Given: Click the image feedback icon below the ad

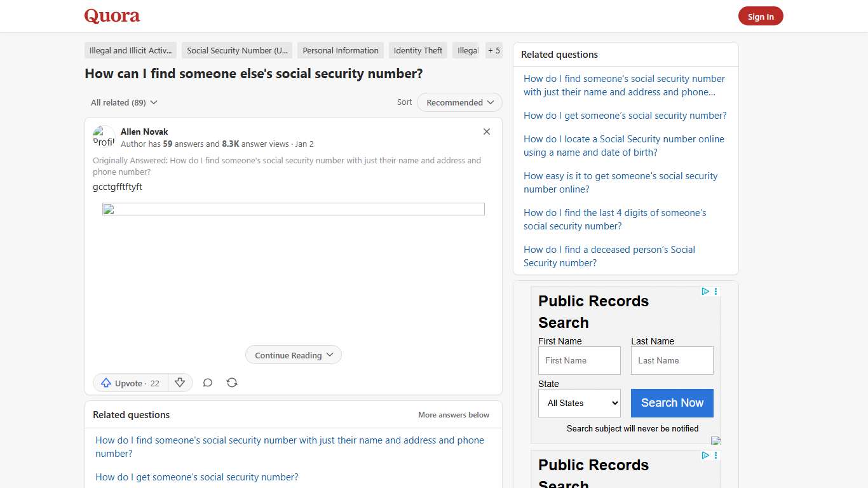Looking at the screenshot, I should pos(716,440).
